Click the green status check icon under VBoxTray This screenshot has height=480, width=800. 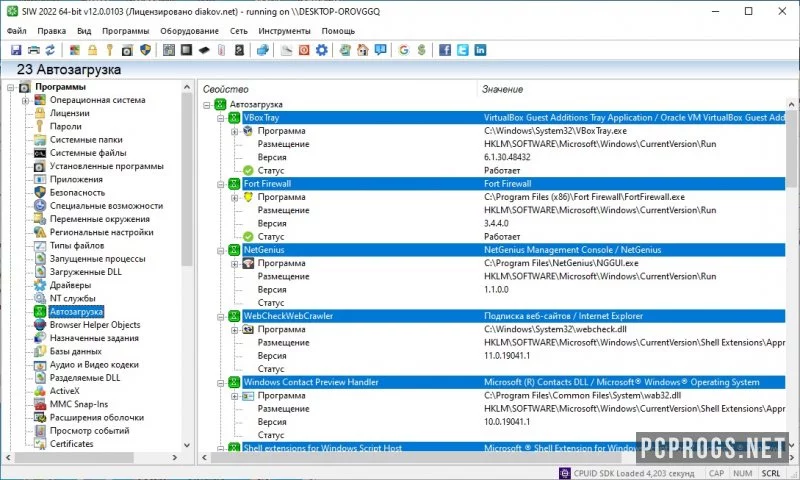tap(248, 170)
